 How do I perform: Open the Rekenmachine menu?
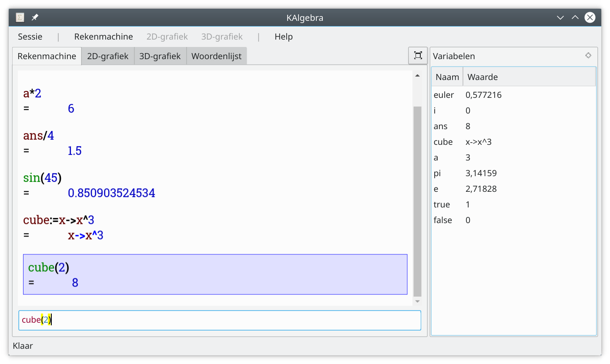tap(104, 37)
